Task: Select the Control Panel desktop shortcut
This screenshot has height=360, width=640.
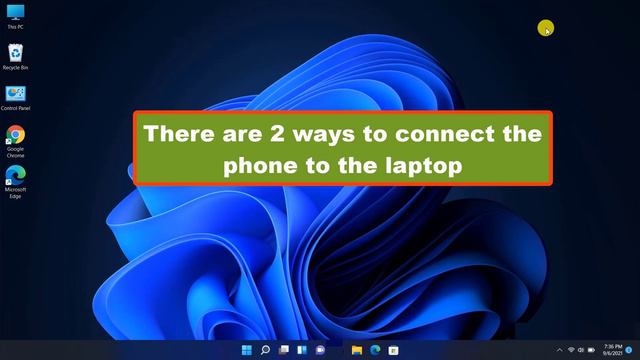Action: tap(16, 98)
